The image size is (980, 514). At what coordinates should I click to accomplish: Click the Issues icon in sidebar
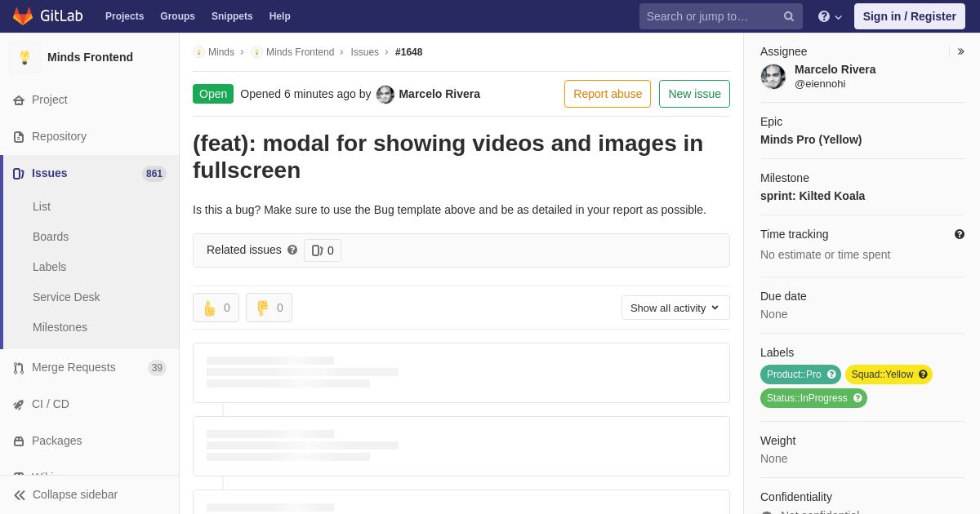pyautogui.click(x=19, y=174)
